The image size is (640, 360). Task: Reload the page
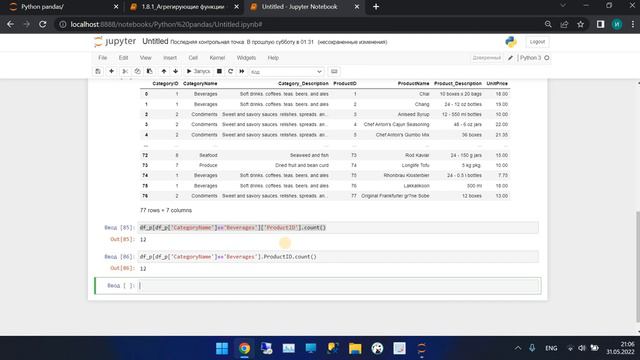[x=43, y=24]
